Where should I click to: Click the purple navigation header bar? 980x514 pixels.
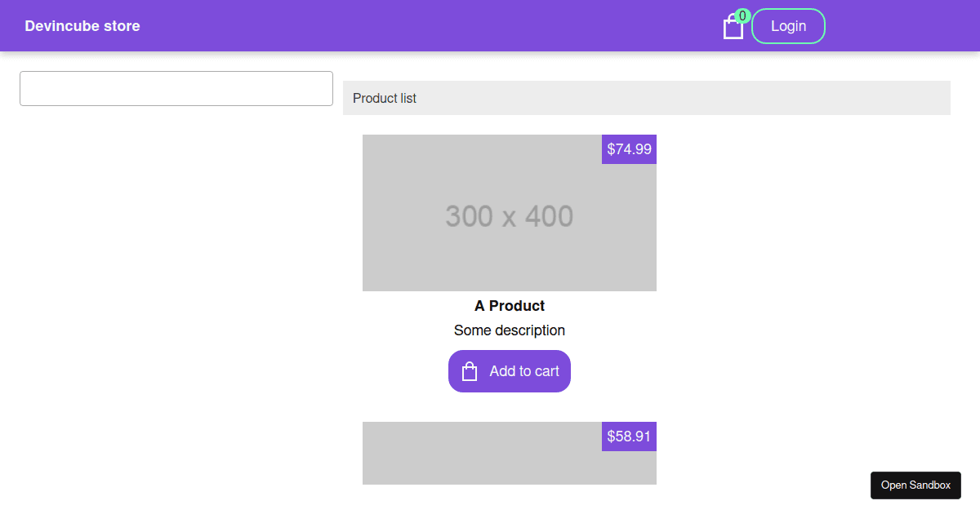(408, 26)
